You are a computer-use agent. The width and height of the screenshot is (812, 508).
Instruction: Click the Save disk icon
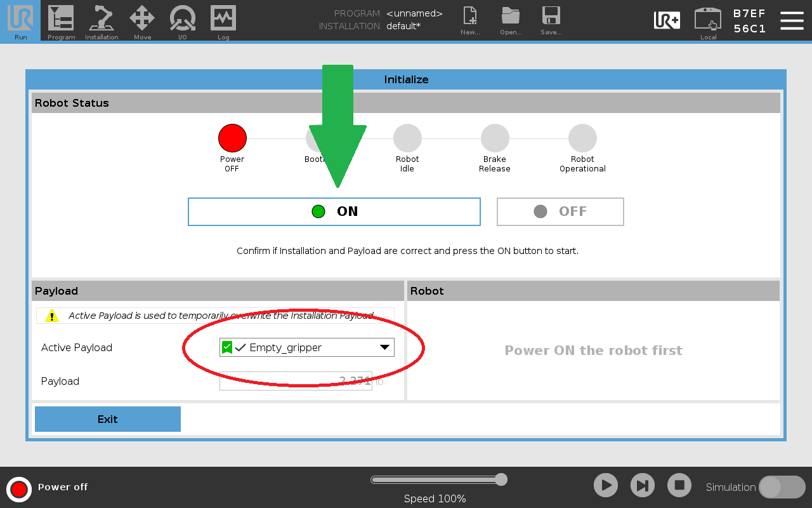551,17
